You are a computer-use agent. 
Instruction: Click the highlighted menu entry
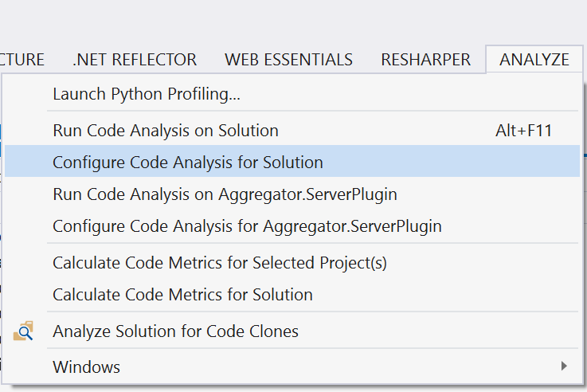(188, 163)
